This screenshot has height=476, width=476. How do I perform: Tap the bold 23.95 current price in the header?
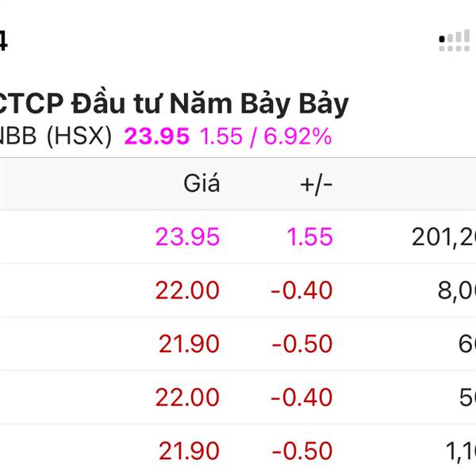tap(157, 136)
